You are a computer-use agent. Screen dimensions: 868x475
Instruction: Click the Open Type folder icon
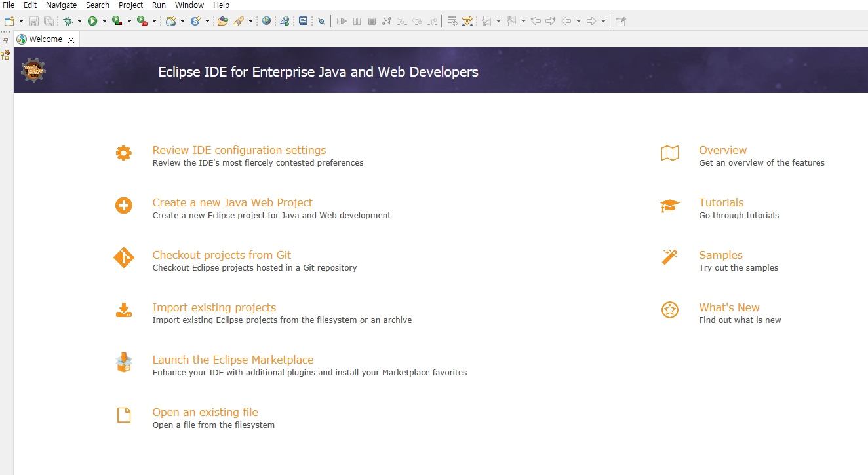tap(223, 21)
